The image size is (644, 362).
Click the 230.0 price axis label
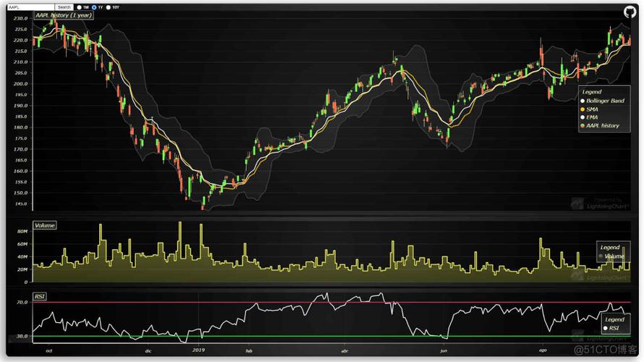coord(20,19)
